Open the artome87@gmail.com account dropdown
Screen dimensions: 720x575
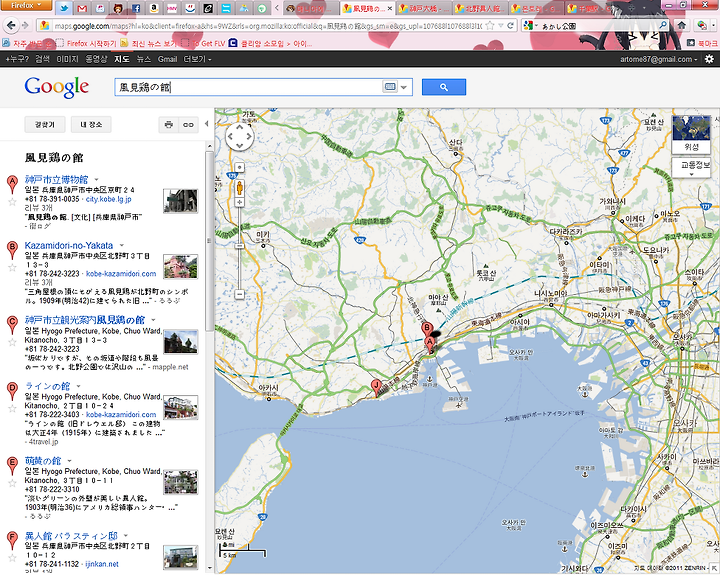(658, 59)
